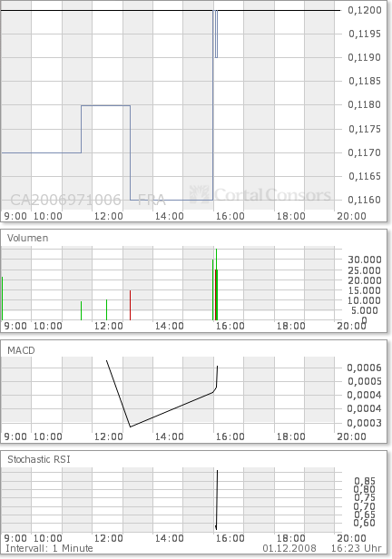Click 10:00 on the Volumen time axis
Image resolution: width=392 pixels, height=559 pixels.
point(48,326)
